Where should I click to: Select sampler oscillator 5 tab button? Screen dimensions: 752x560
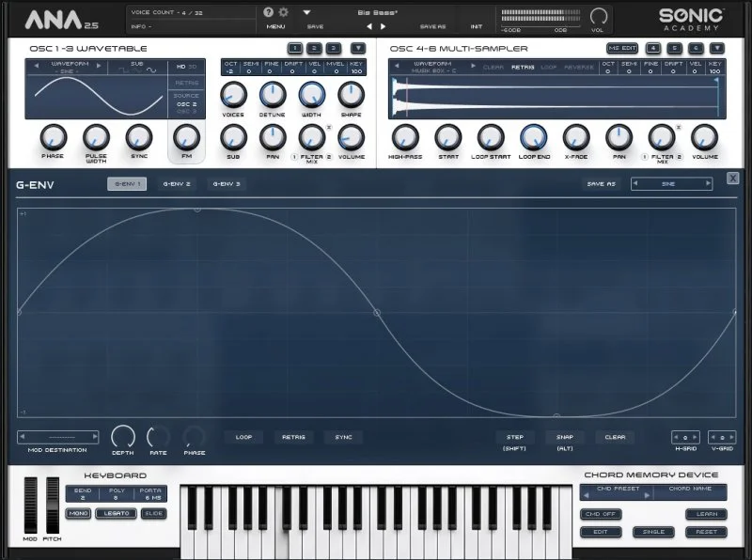(x=674, y=48)
